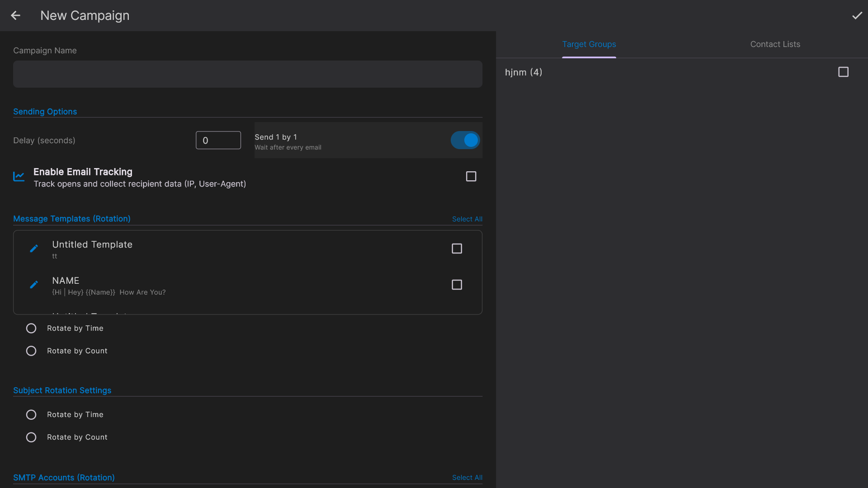Click the hjnm (4) group label
The height and width of the screenshot is (488, 868).
[524, 72]
